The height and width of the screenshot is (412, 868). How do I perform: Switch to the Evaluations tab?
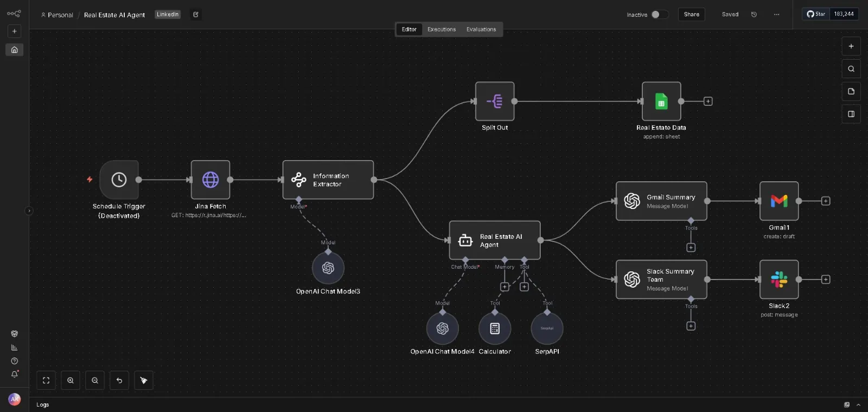(481, 29)
